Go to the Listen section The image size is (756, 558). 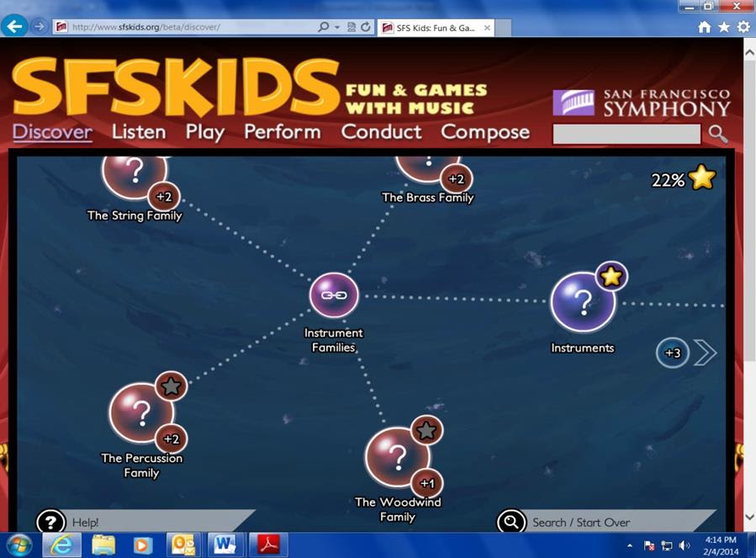coord(139,132)
